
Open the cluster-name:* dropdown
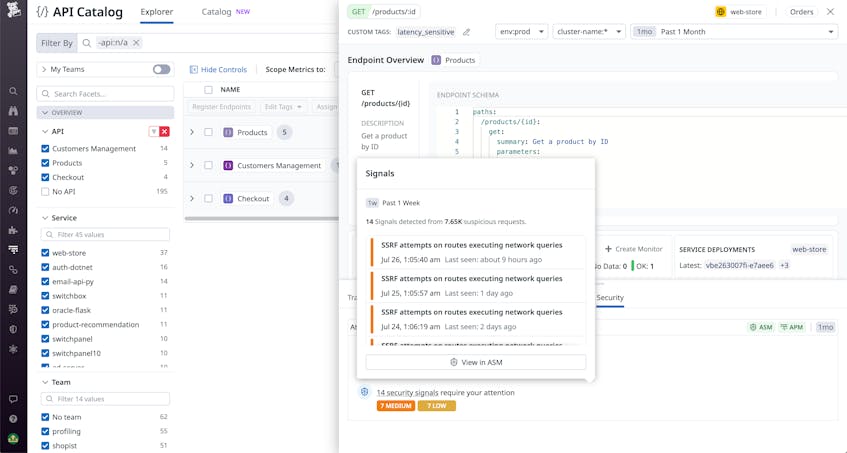click(589, 32)
